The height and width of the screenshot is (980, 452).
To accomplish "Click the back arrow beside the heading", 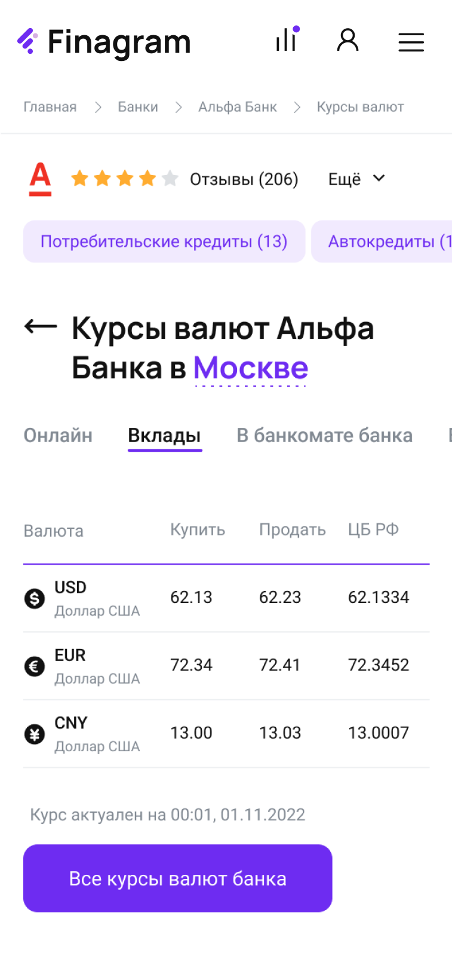I will (41, 326).
